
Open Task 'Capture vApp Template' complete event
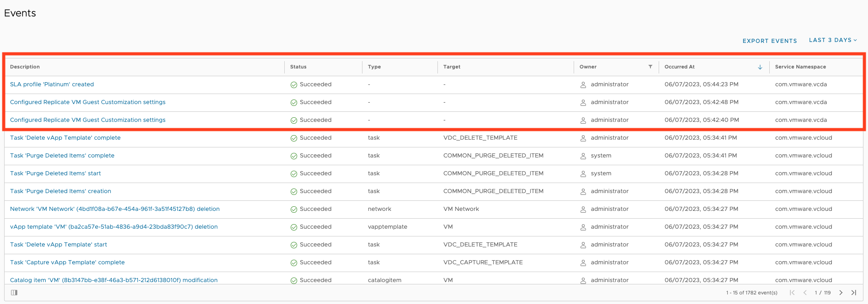pyautogui.click(x=67, y=262)
